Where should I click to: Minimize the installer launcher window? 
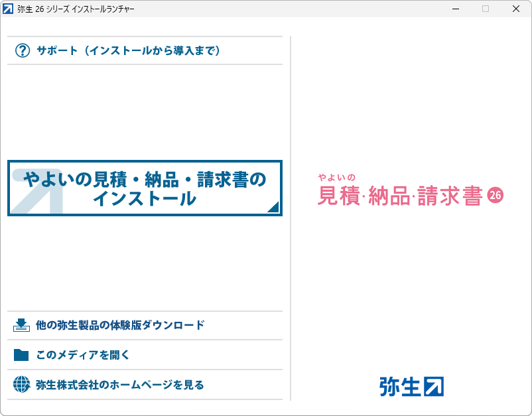[x=456, y=9]
